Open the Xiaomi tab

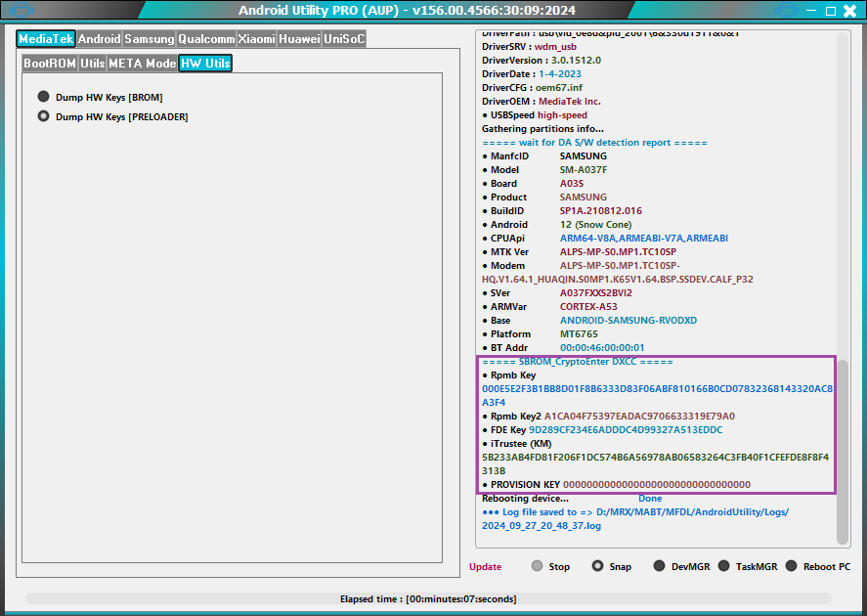(x=257, y=39)
